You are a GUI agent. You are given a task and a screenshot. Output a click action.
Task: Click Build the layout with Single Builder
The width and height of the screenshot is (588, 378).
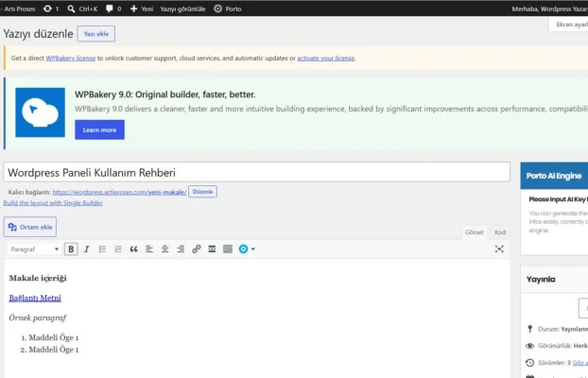pos(53,203)
